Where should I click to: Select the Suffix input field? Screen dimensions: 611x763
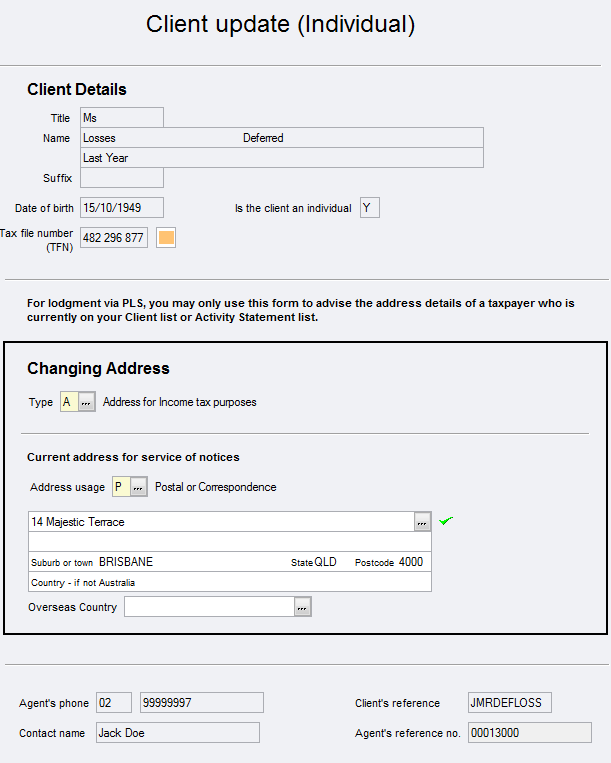click(121, 178)
